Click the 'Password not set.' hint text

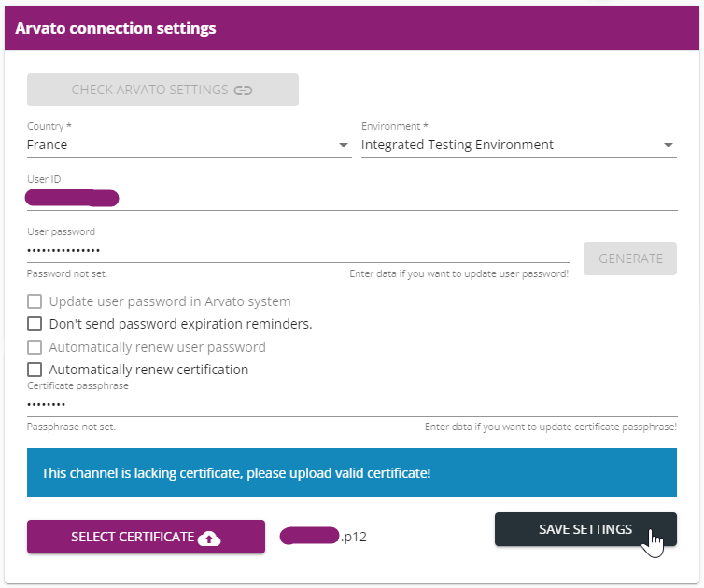pos(67,273)
